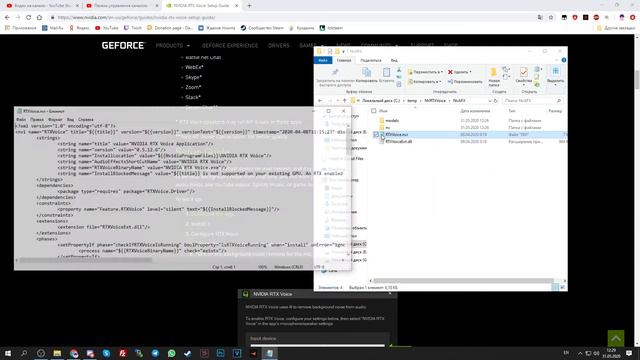Click the Explorer up-one-level arrow

point(344,100)
